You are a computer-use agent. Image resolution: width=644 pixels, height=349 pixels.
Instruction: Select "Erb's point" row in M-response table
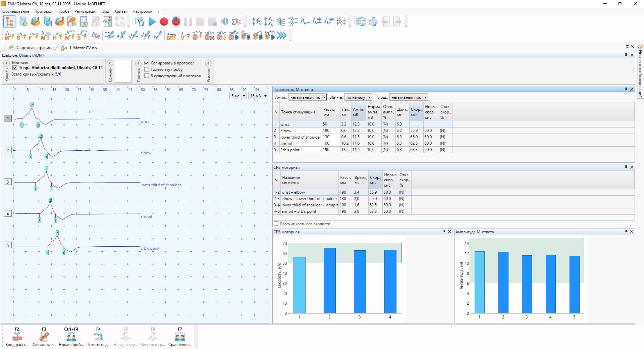coord(363,150)
